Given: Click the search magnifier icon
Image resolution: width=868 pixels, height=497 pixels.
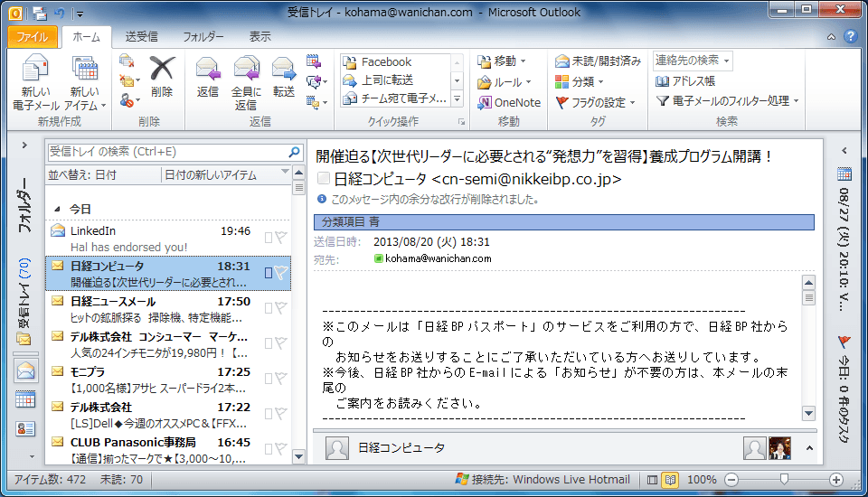Looking at the screenshot, I should click(294, 152).
